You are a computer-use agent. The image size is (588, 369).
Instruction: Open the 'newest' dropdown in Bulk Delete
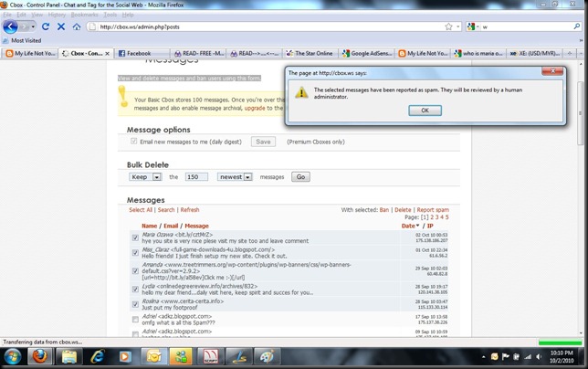click(235, 176)
